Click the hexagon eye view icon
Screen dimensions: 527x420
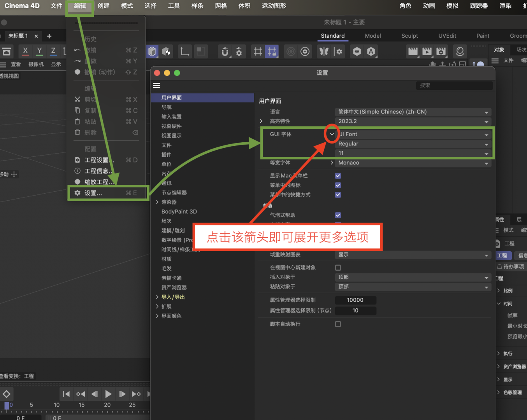coord(357,51)
